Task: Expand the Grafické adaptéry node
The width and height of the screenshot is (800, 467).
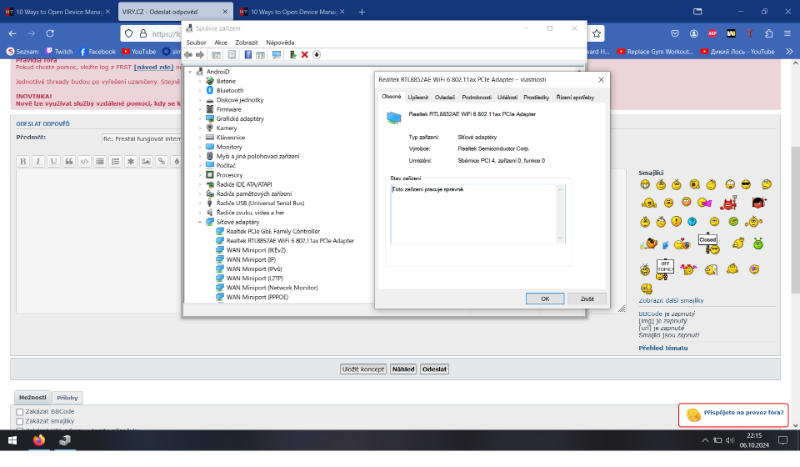Action: (200, 119)
